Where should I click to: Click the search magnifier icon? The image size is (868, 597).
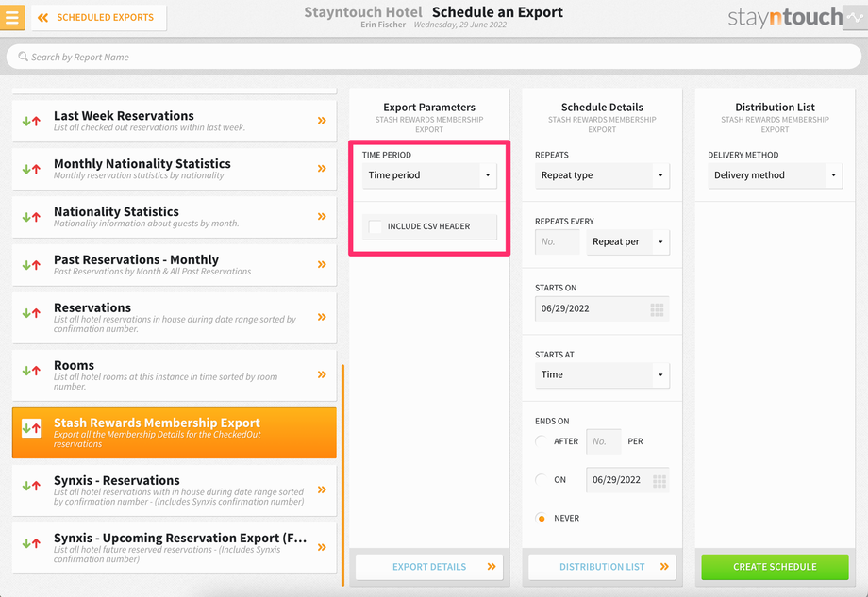click(x=23, y=57)
